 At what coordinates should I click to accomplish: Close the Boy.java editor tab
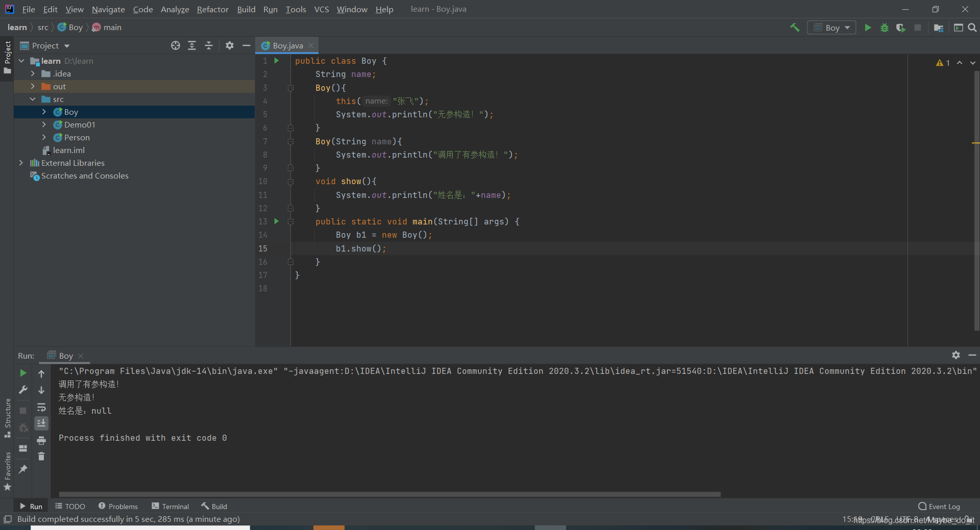(311, 45)
